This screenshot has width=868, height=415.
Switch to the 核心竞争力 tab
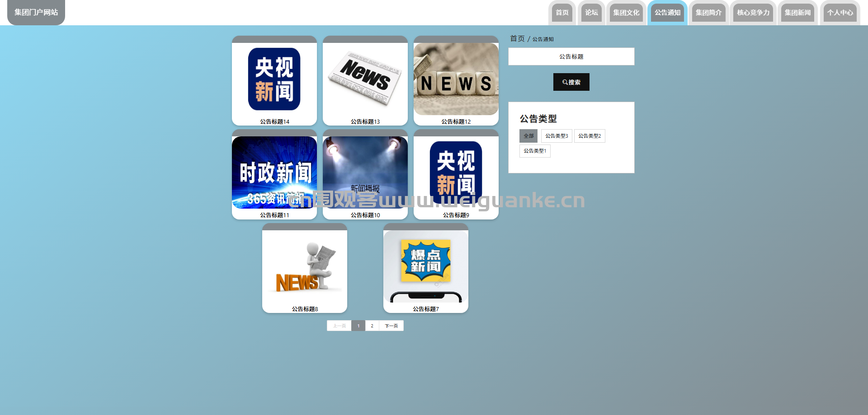753,13
